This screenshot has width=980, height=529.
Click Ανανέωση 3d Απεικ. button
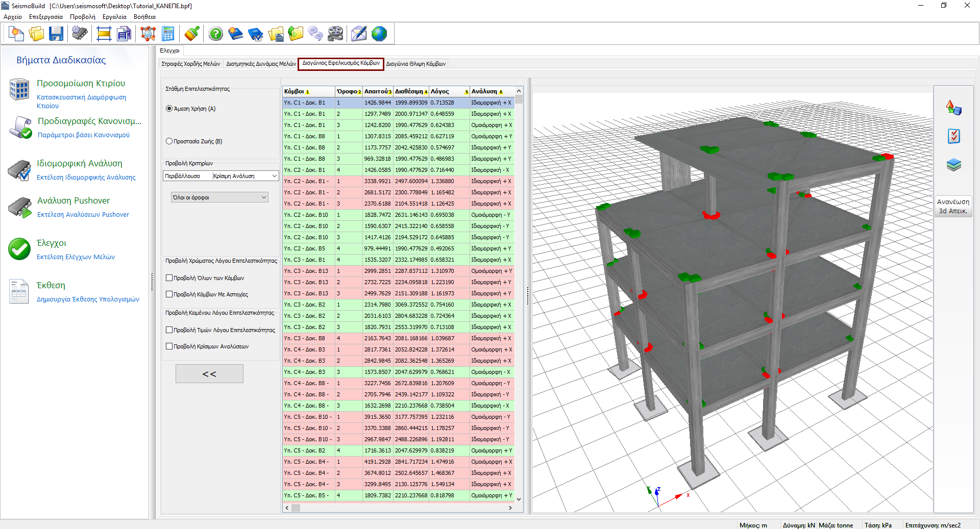pyautogui.click(x=953, y=206)
